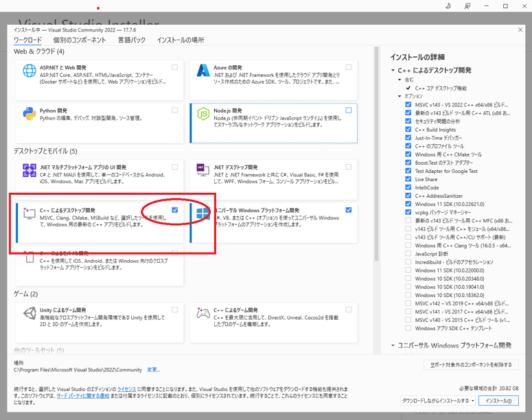The image size is (532, 420).
Task: Uncheck the C++ AddressSanitizer option
Action: pos(408,196)
